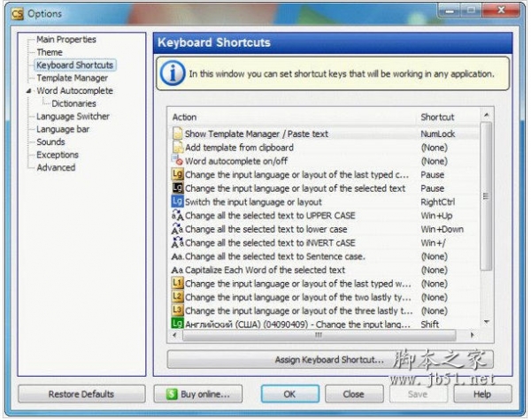Click the vertical scrollbar thumb of the list
Viewport: 531px width, 420px height.
(x=486, y=196)
